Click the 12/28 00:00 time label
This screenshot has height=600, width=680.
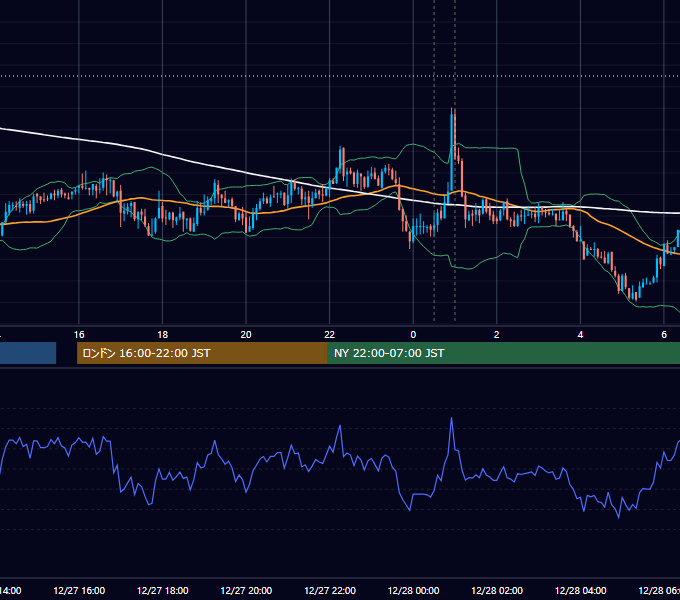click(x=413, y=590)
